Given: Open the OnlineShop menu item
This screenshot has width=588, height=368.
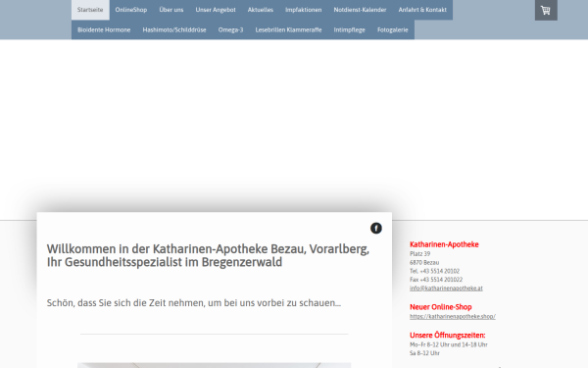Looking at the screenshot, I should 131,10.
